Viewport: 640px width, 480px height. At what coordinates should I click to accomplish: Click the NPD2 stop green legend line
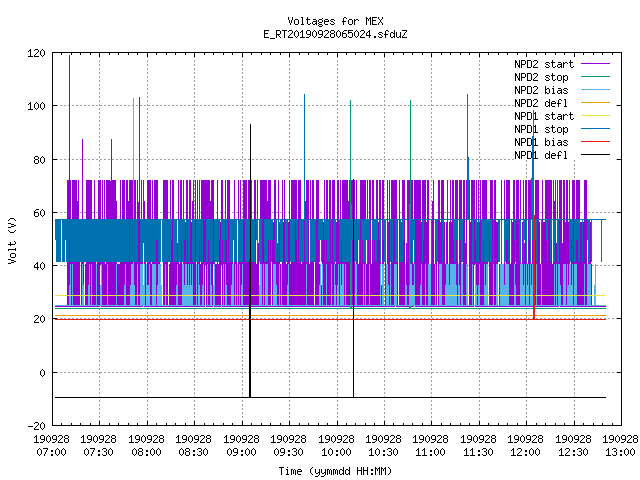[x=595, y=77]
